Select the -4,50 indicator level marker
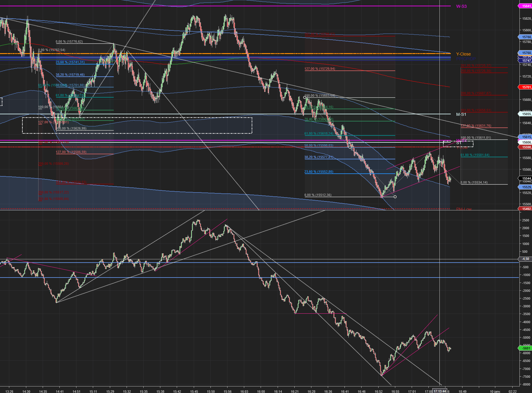The image size is (532, 393). click(525, 259)
